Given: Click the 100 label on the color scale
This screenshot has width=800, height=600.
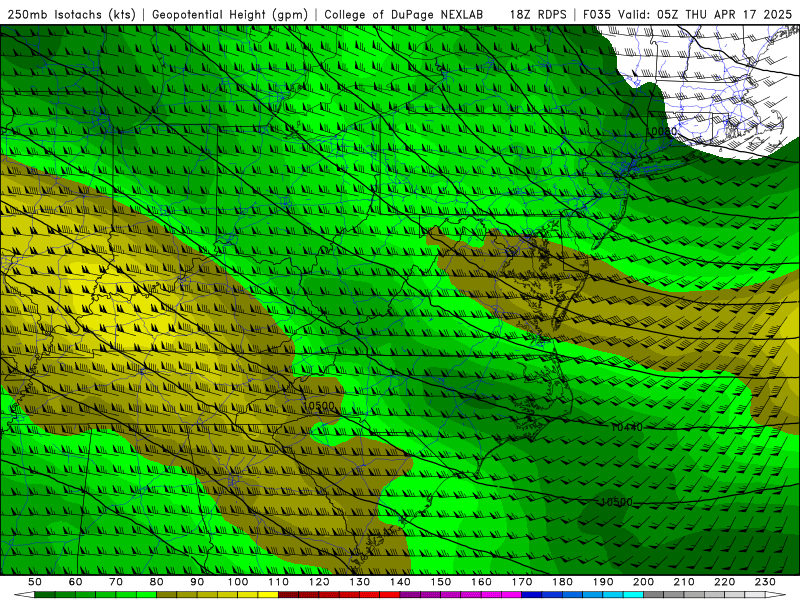Looking at the screenshot, I should pyautogui.click(x=238, y=582).
